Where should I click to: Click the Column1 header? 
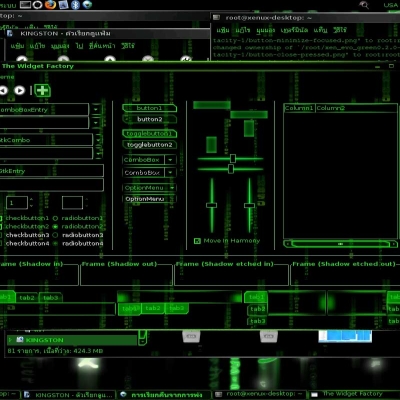pos(299,108)
